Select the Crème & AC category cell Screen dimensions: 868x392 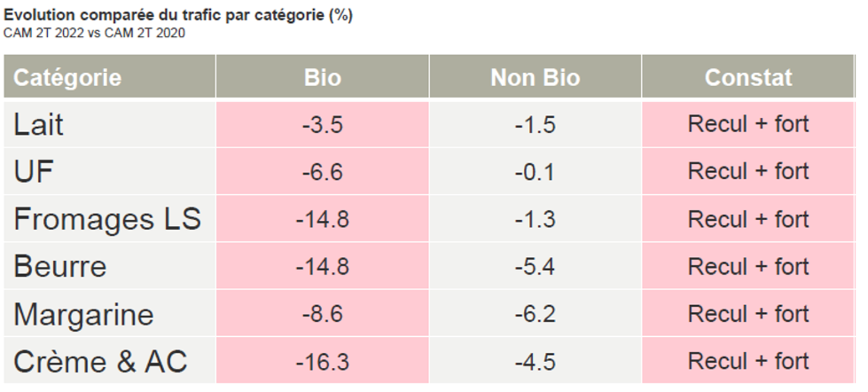tap(100, 362)
